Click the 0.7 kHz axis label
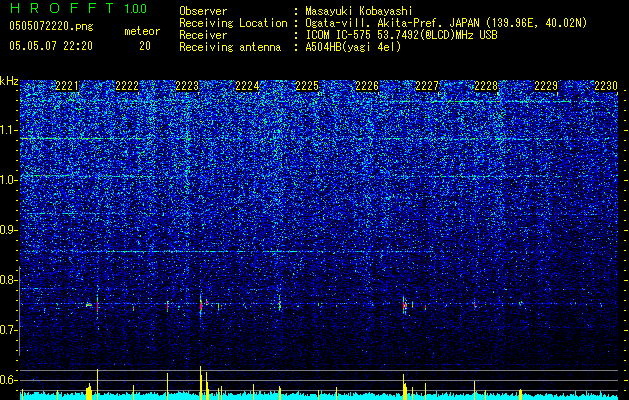The width and height of the screenshot is (629, 400). tap(9, 330)
